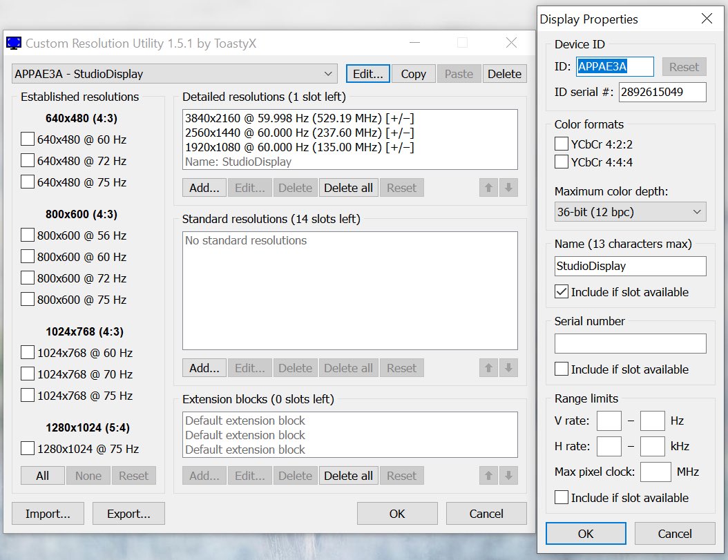728x560 pixels.
Task: Move standard resolution down with arrow button
Action: coord(509,368)
